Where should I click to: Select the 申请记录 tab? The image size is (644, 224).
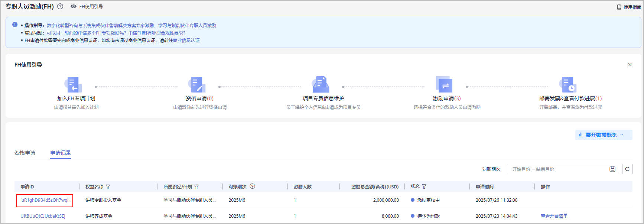[x=61, y=153]
